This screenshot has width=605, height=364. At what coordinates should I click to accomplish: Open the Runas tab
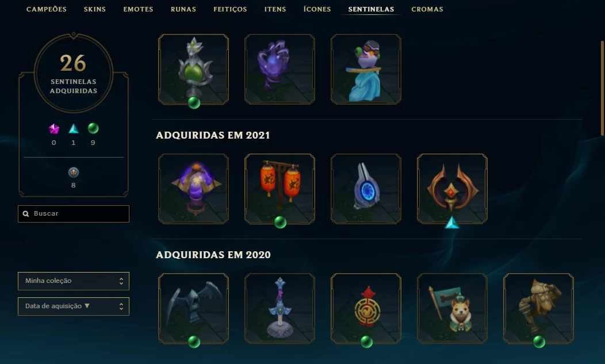(183, 9)
